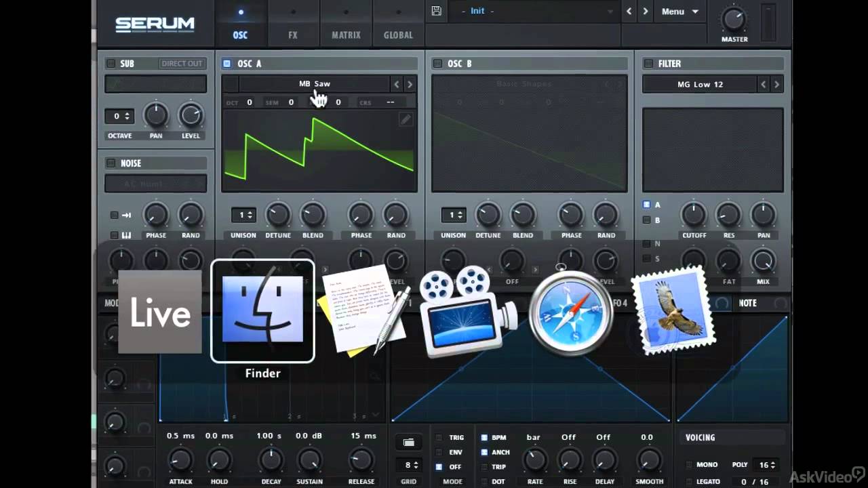Toggle the SUB DIRECT OUT button
This screenshot has height=488, width=868.
click(x=182, y=63)
